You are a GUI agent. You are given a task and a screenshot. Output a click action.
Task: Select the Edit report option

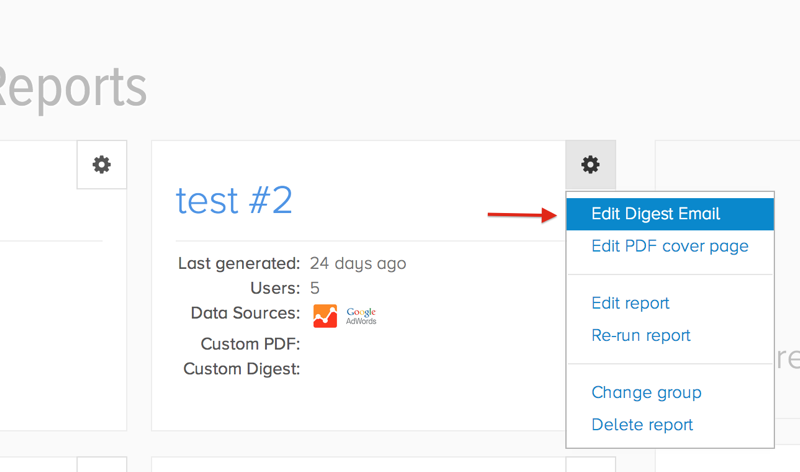point(630,303)
